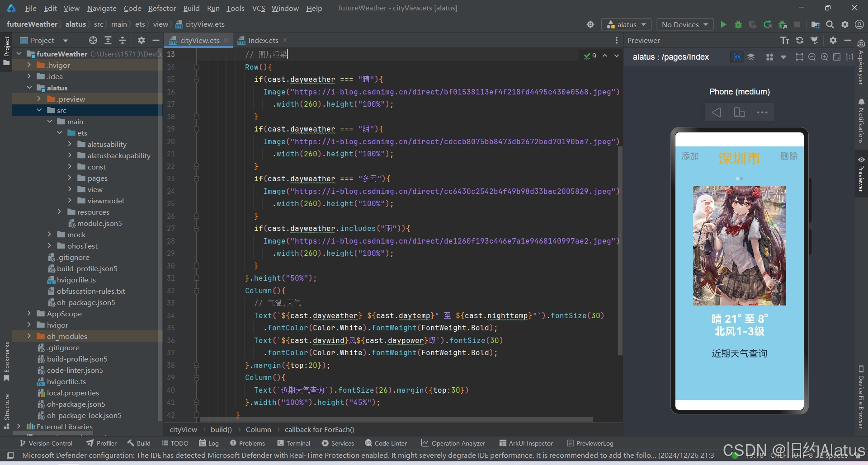Click the editor vertical scrollbar
868x465 pixels.
click(620, 251)
